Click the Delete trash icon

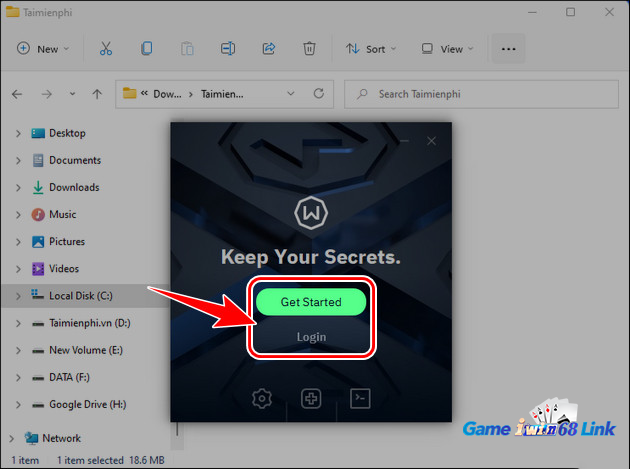pos(310,48)
